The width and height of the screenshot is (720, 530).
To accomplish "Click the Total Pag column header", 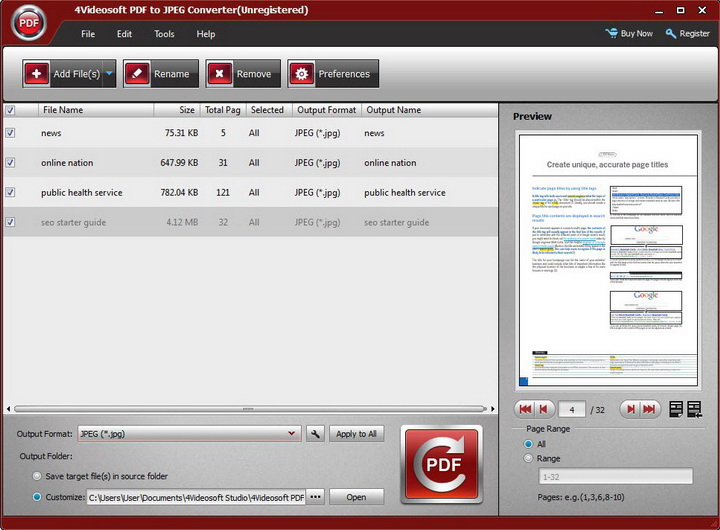I will 223,110.
